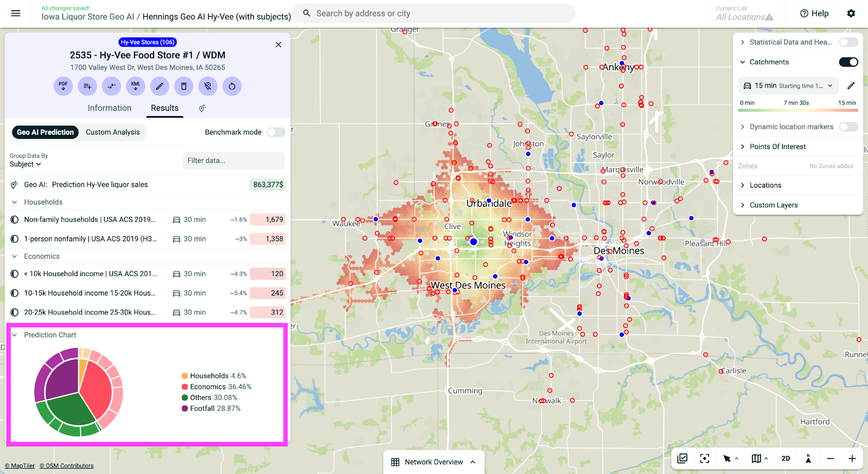Open the Help button
This screenshot has width=868, height=474.
(814, 14)
